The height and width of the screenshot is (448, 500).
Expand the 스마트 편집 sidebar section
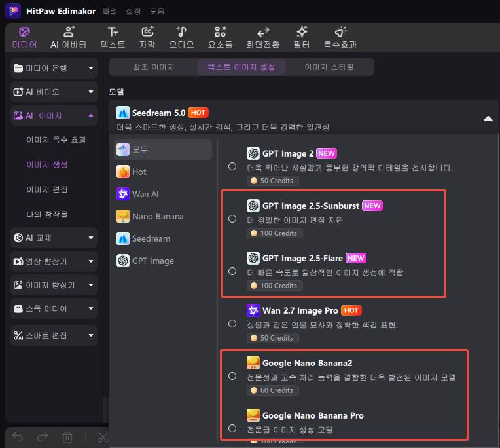coord(54,335)
